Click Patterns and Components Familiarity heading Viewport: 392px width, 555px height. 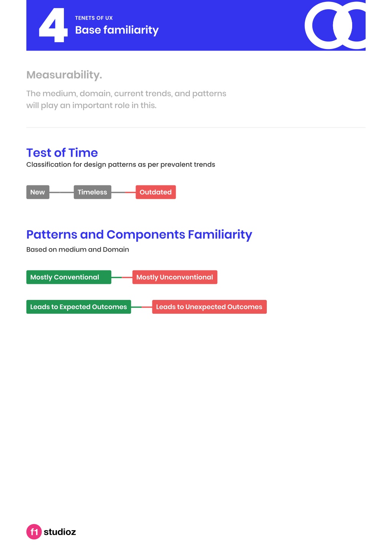click(139, 235)
